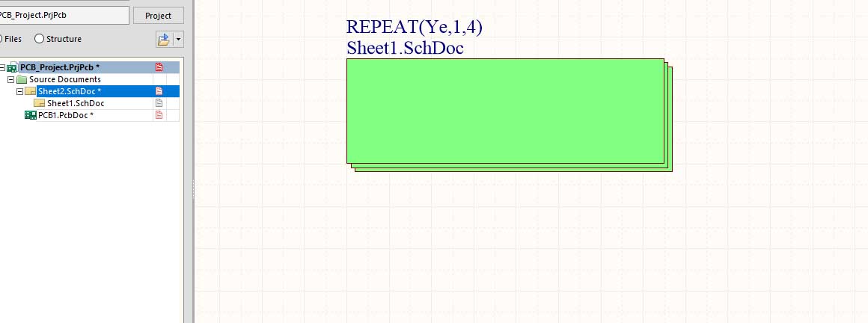Collapse the PCB_Project.PrjPcb tree node
This screenshot has height=323, width=868.
click(2, 67)
